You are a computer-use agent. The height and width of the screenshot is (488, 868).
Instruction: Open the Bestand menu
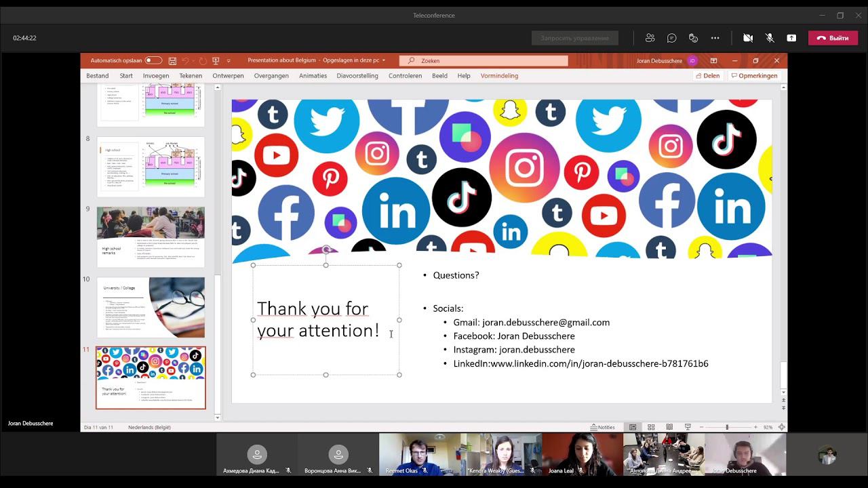[x=98, y=76]
